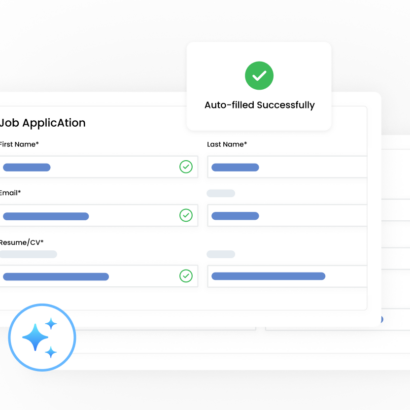Click the Auto-filled Successfully message text
The width and height of the screenshot is (410, 410).
click(x=259, y=105)
